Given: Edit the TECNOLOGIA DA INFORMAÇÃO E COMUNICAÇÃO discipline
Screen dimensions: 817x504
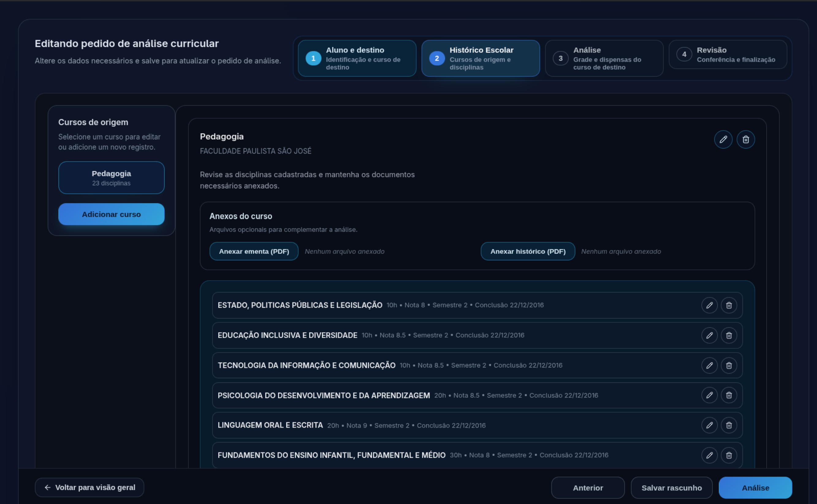Looking at the screenshot, I should pos(710,365).
